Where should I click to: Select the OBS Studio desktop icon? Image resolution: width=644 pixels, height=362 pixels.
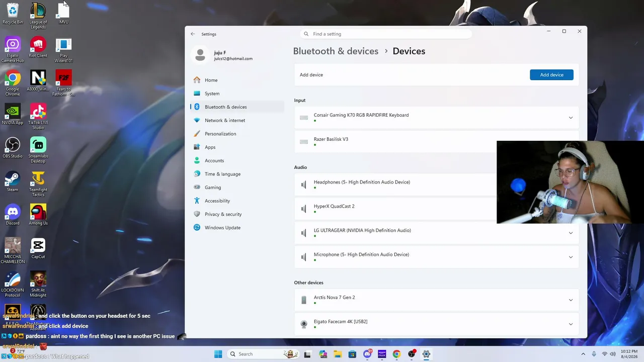coord(13,148)
